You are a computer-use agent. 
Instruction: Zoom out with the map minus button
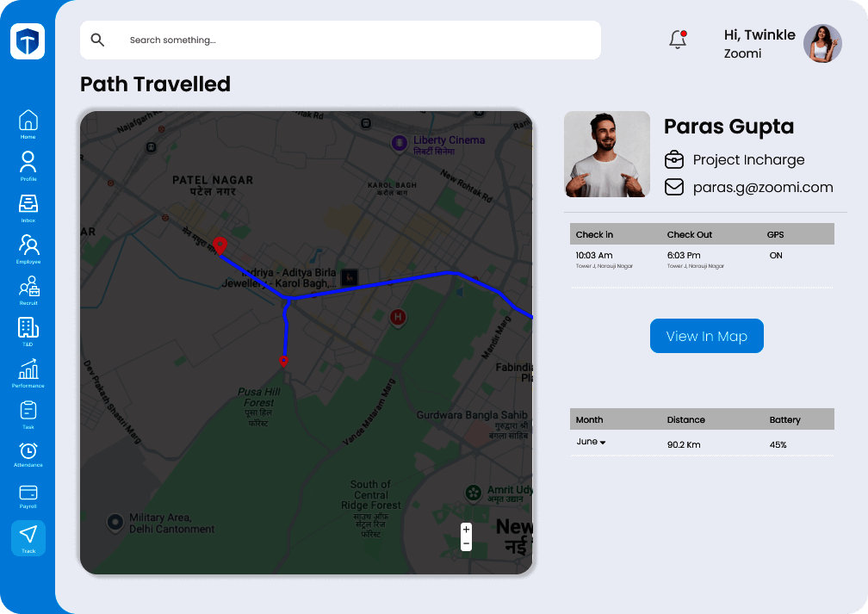pos(466,544)
